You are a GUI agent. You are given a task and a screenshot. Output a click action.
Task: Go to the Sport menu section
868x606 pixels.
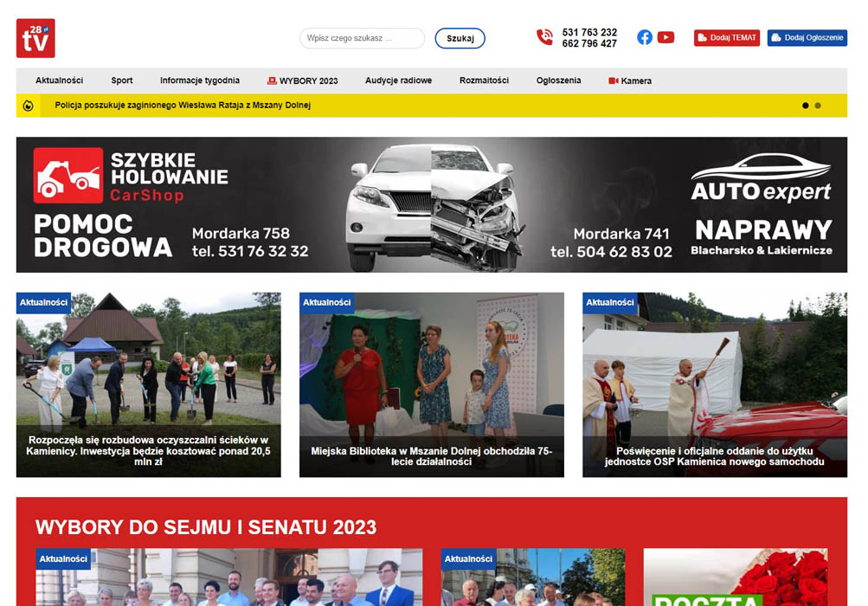122,81
